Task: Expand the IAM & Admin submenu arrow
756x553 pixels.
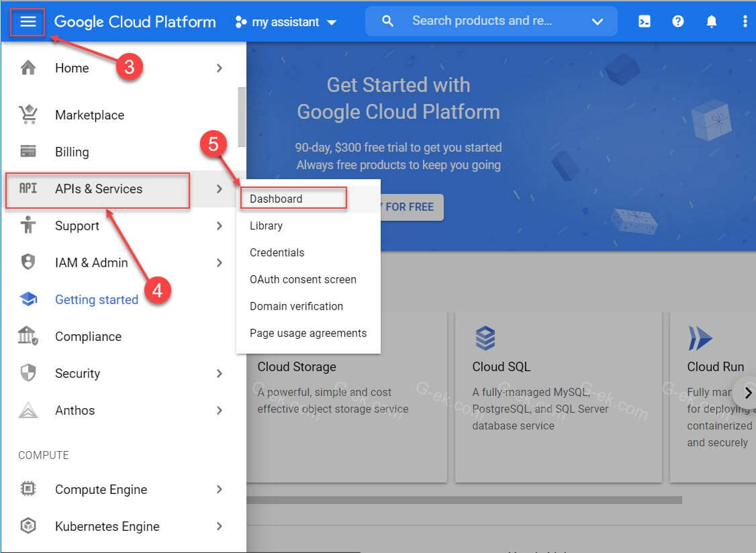Action: pyautogui.click(x=220, y=262)
